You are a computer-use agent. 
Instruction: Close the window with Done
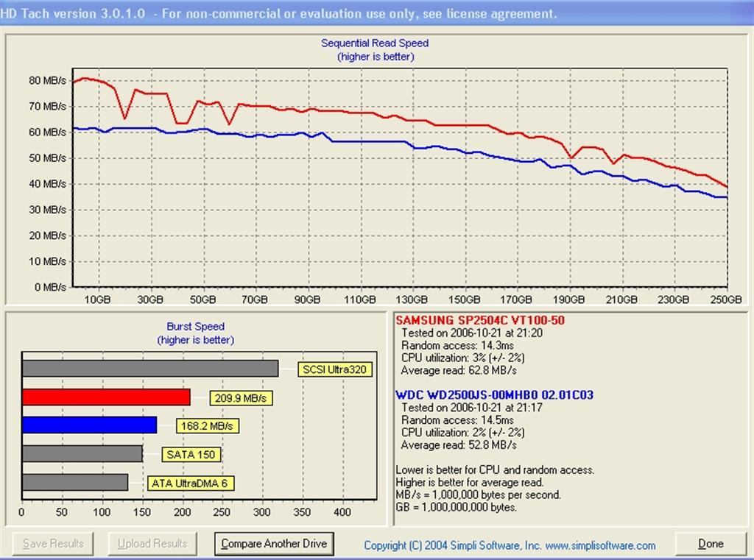click(711, 544)
